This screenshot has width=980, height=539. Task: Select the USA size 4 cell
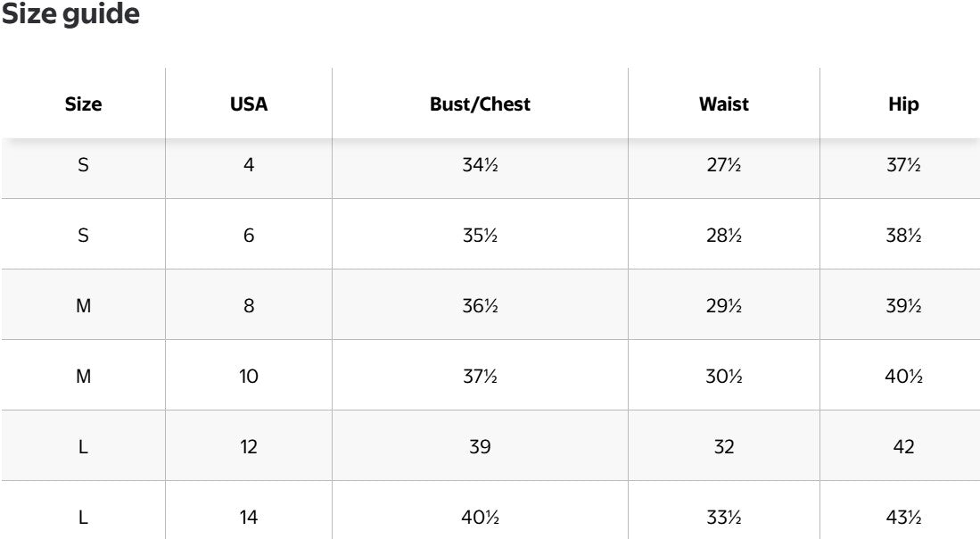(249, 165)
